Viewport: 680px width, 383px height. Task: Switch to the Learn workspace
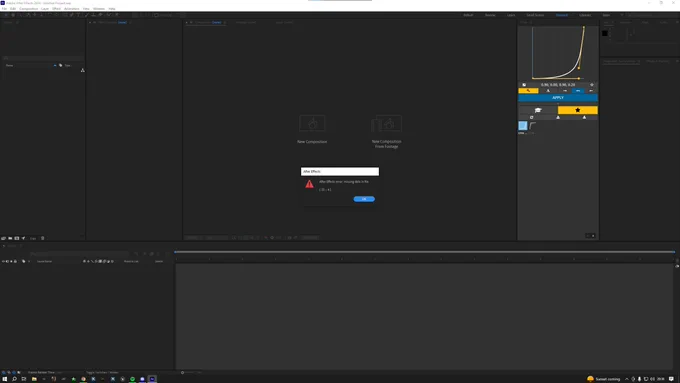click(x=511, y=15)
